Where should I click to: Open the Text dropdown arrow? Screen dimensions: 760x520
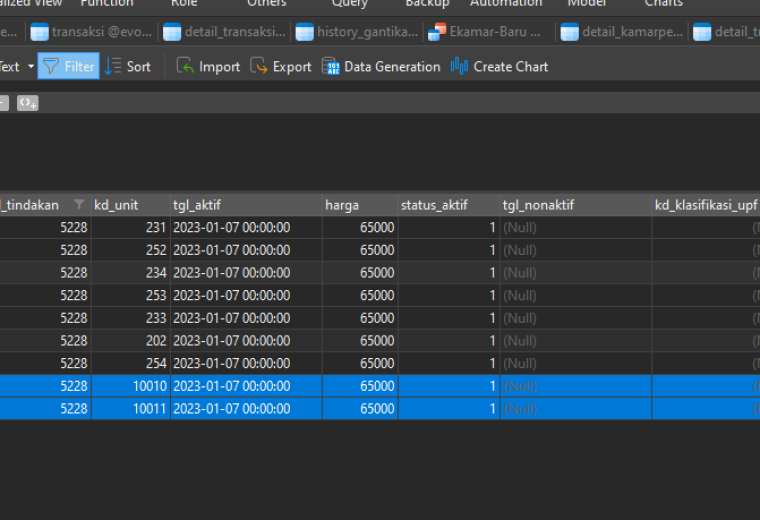coord(31,66)
